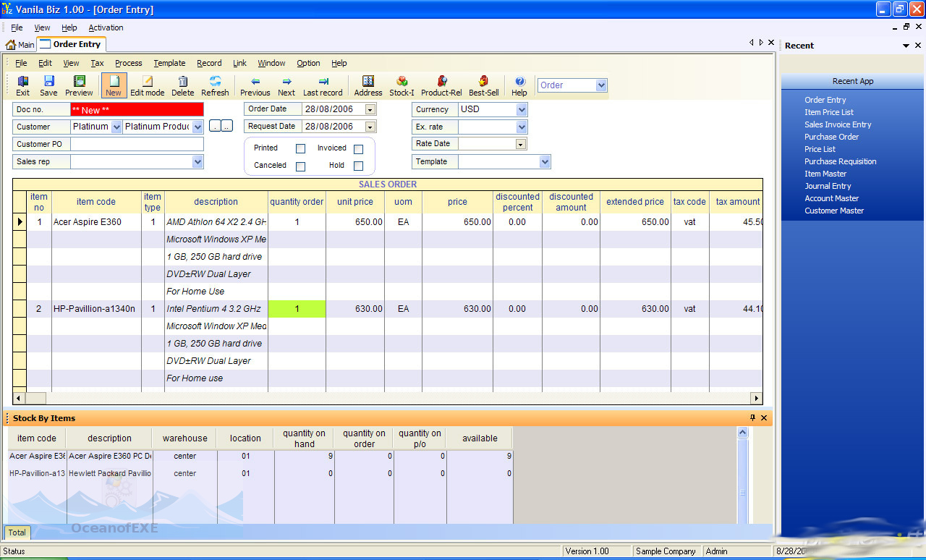Open Account Master from Recent
The width and height of the screenshot is (926, 560).
point(832,198)
